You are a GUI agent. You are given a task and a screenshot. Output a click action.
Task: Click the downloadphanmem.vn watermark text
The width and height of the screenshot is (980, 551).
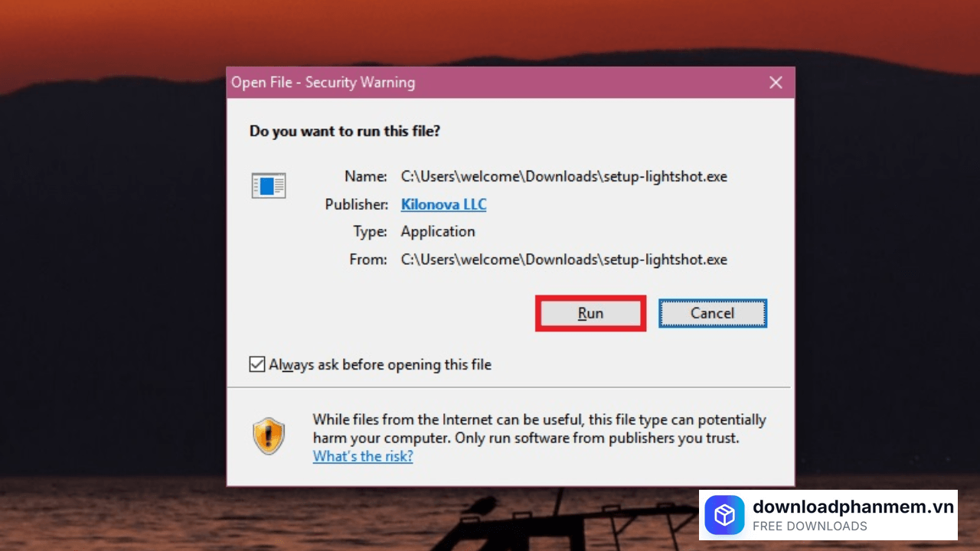(x=854, y=507)
